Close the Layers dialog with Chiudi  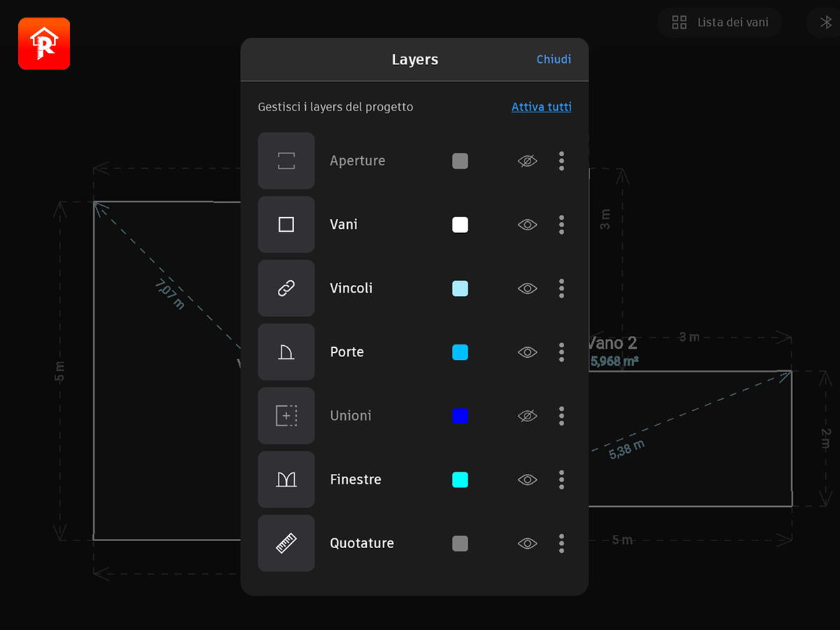coord(554,59)
